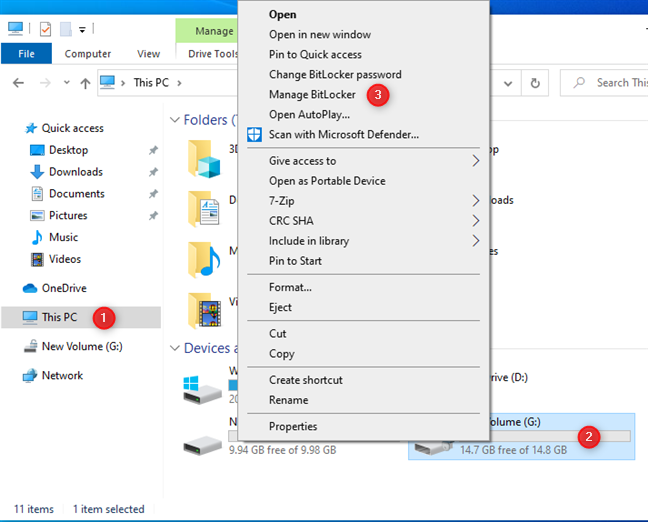Click the pin icon next to Pictures
Screen dimensions: 648x522
pyautogui.click(x=153, y=216)
